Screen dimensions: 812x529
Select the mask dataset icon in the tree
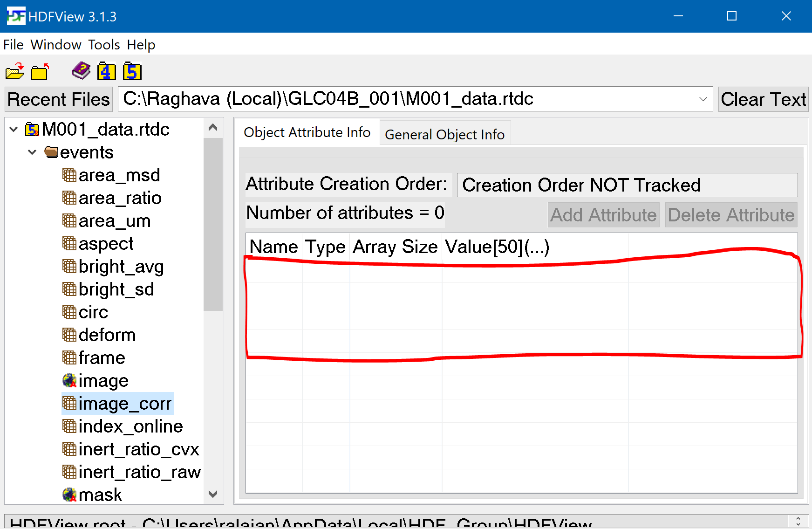[69, 495]
